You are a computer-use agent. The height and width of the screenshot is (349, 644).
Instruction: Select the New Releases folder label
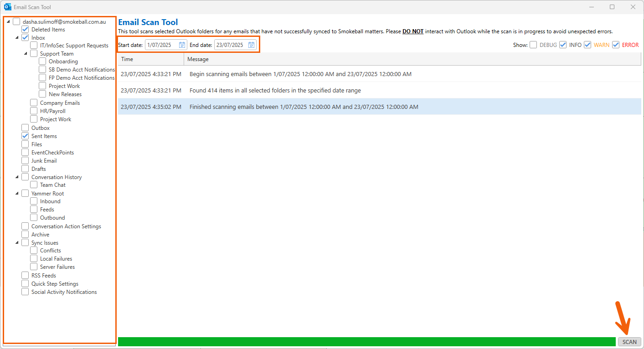coord(65,94)
